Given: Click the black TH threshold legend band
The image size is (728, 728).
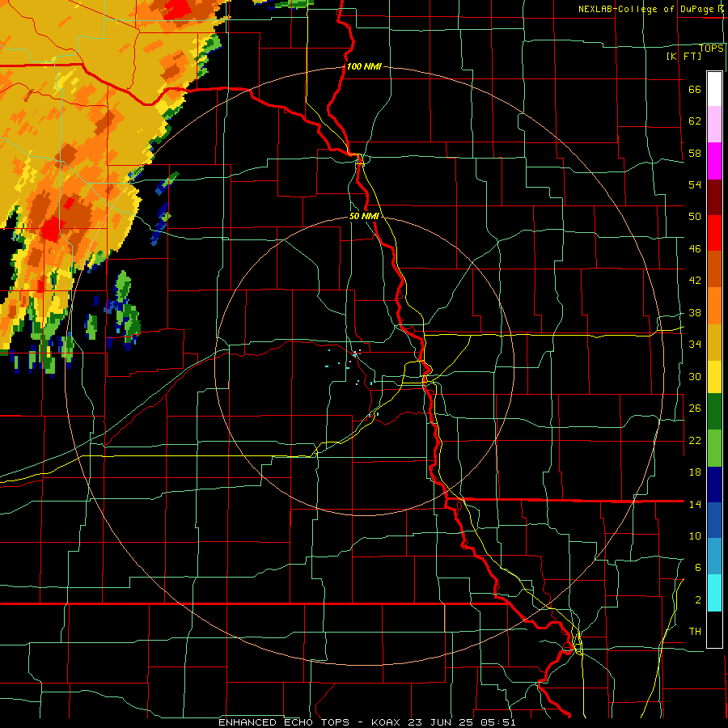Looking at the screenshot, I should point(714,629).
